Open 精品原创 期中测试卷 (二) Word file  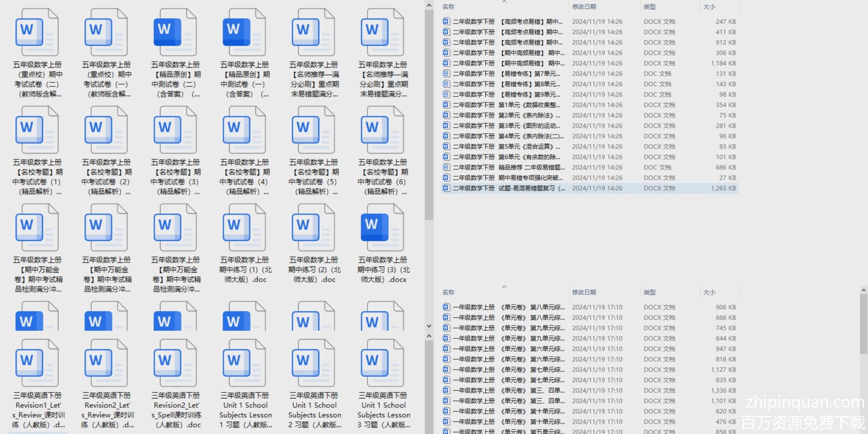[x=175, y=33]
